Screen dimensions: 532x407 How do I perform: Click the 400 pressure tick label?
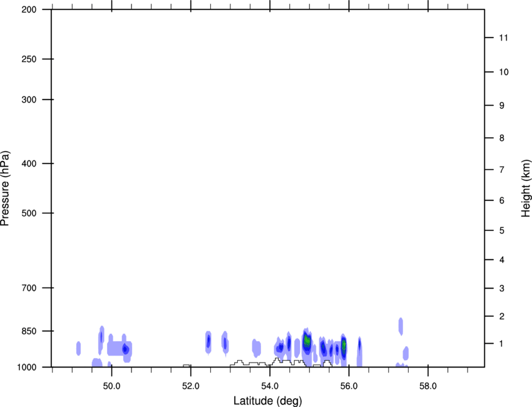[x=29, y=163]
